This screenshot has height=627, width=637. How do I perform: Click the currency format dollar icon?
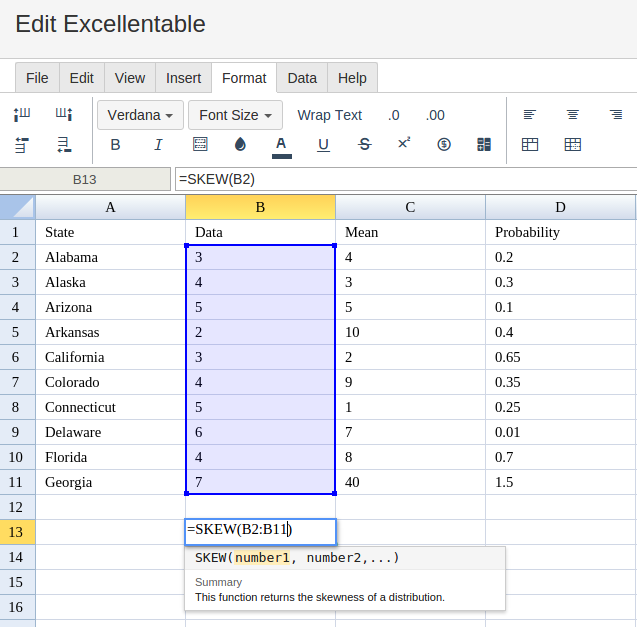tap(444, 145)
